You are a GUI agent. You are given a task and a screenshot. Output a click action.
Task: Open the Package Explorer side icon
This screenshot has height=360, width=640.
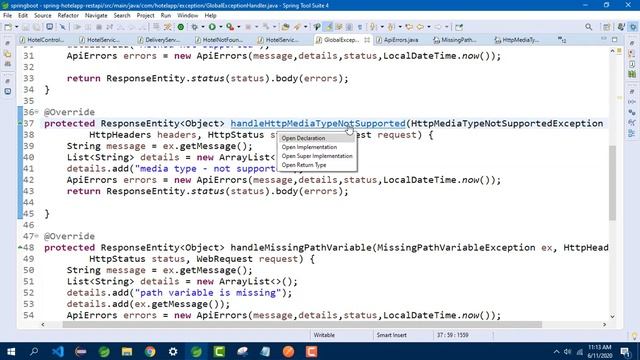point(8,53)
